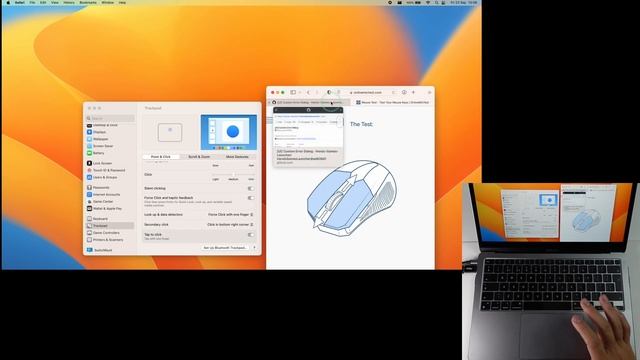Click Safari privacy shield icon
The width and height of the screenshot is (640, 360).
[x=329, y=92]
